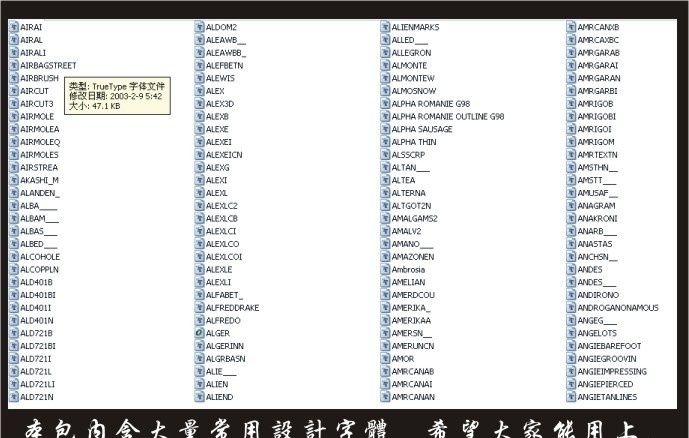Click the ALGRBASN file name

pyautogui.click(x=225, y=358)
